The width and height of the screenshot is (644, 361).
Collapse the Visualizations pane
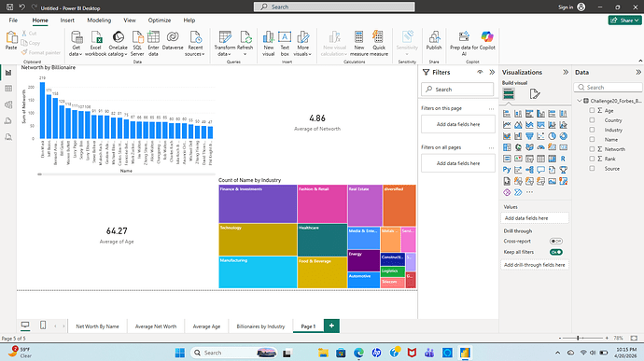pyautogui.click(x=566, y=72)
